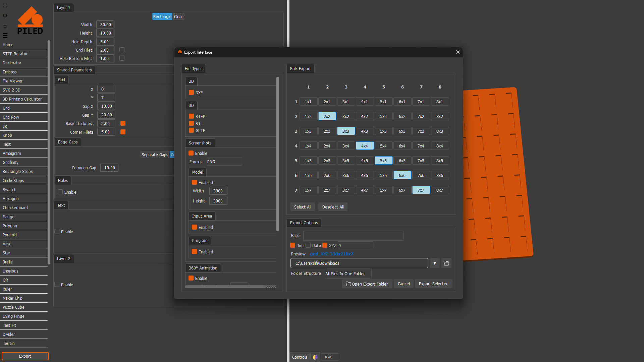Click the fullscreen icon top-left

(x=5, y=5)
